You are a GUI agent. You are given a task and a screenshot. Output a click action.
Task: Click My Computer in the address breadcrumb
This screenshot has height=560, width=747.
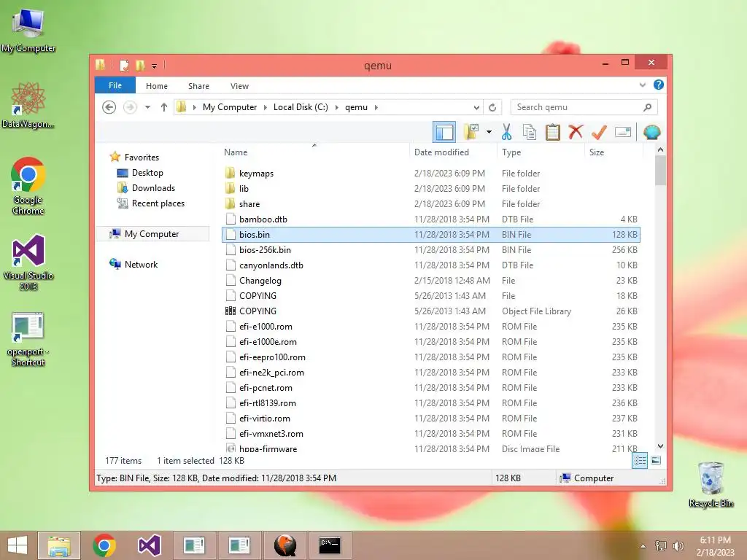pos(230,107)
